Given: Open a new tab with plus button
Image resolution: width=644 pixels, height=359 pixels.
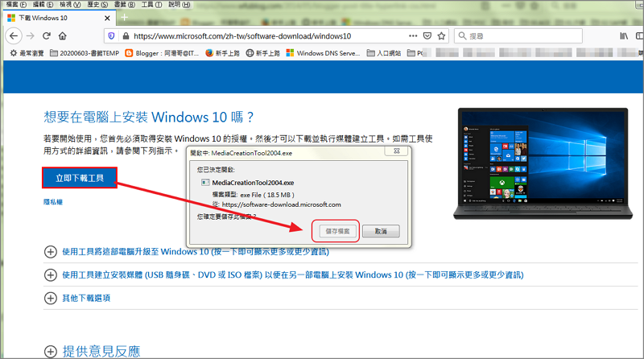Looking at the screenshot, I should pos(125,17).
